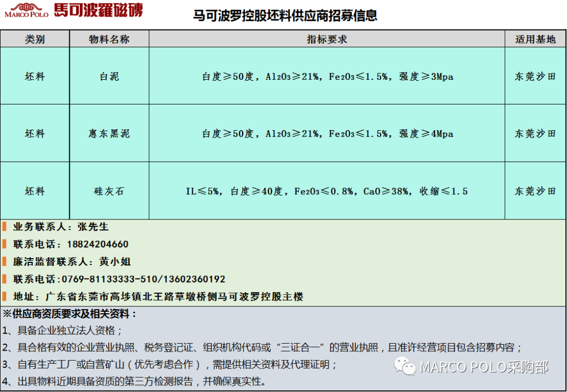Image resolution: width=567 pixels, height=392 pixels.
Task: Click the Marco Polo logo emblem
Action: click(x=26, y=10)
